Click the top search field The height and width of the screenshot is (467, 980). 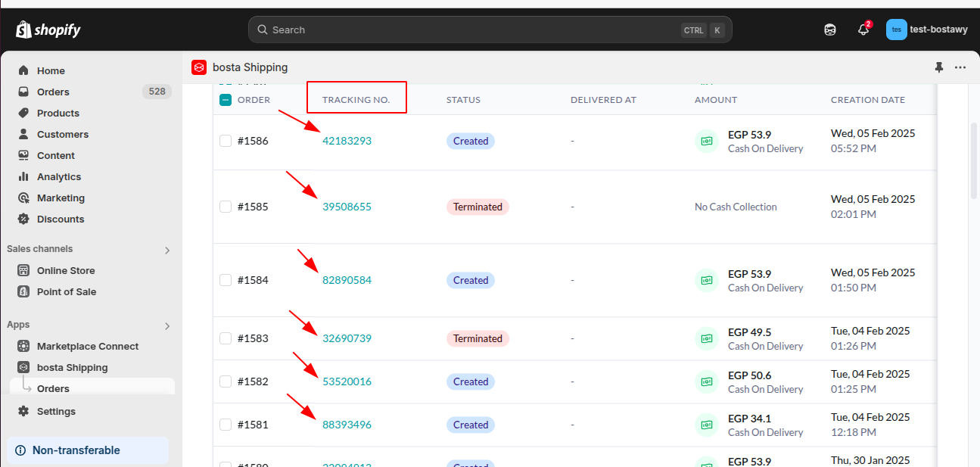(490, 30)
